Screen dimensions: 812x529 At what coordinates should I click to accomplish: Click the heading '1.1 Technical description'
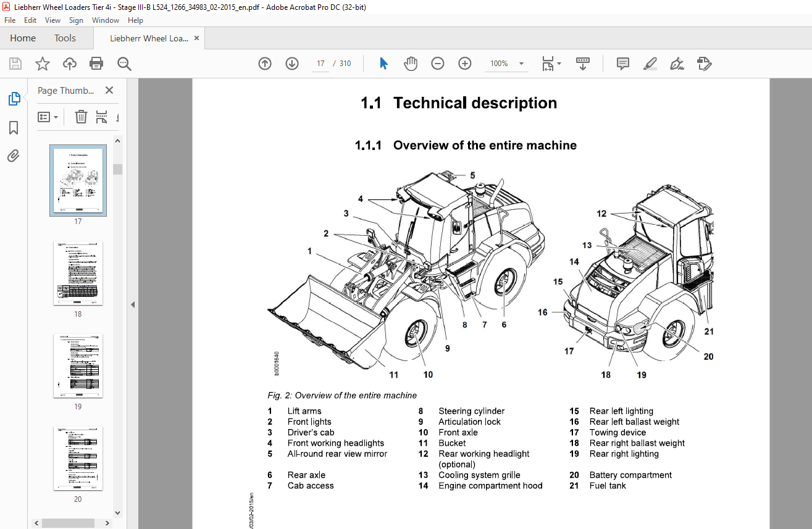[459, 103]
